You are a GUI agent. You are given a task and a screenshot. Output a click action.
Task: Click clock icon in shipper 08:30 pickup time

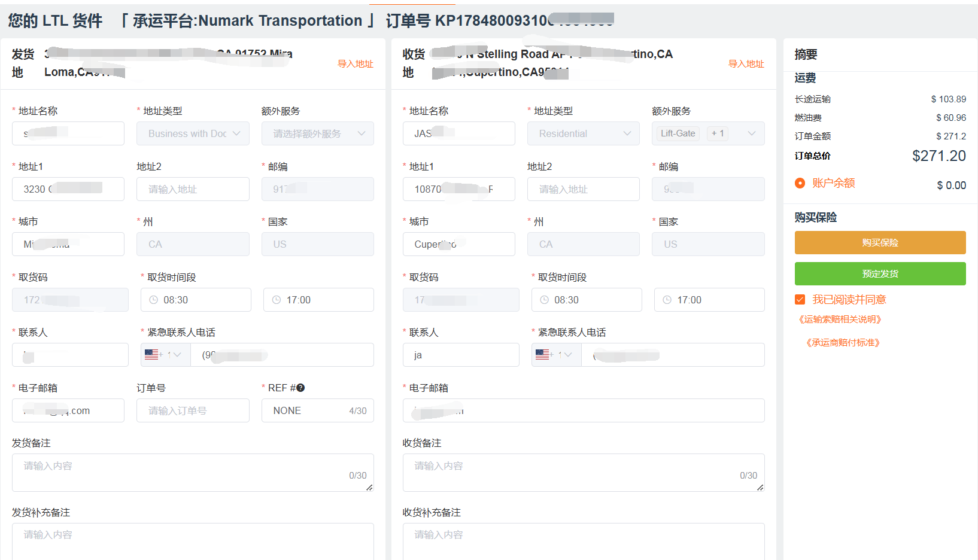153,300
